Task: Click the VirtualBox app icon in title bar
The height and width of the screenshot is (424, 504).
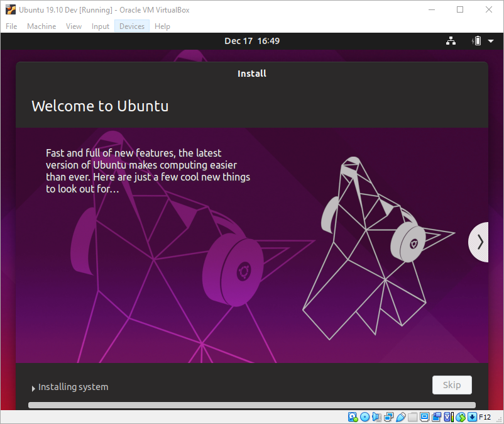Action: (x=11, y=9)
